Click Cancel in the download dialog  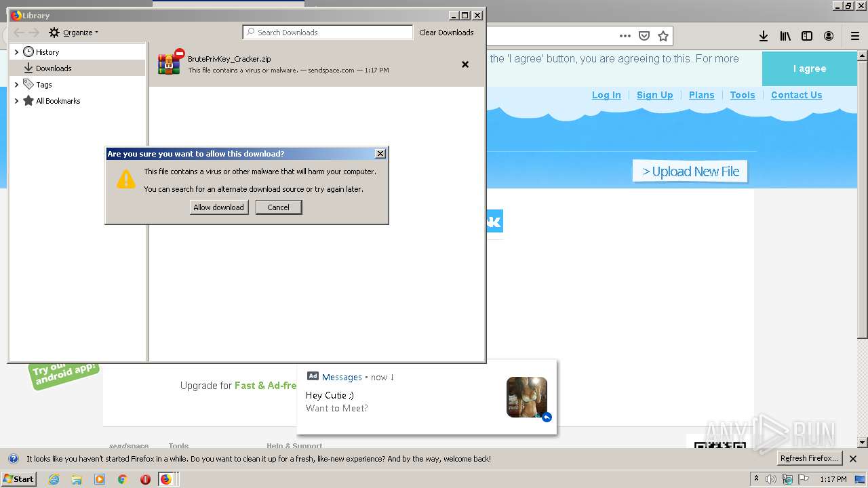(x=278, y=207)
